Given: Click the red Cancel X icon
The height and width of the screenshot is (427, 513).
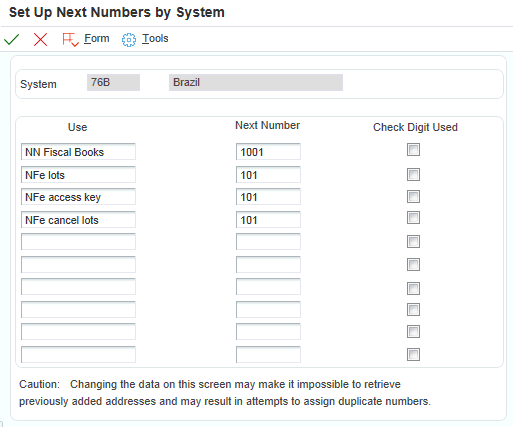Looking at the screenshot, I should tap(40, 40).
